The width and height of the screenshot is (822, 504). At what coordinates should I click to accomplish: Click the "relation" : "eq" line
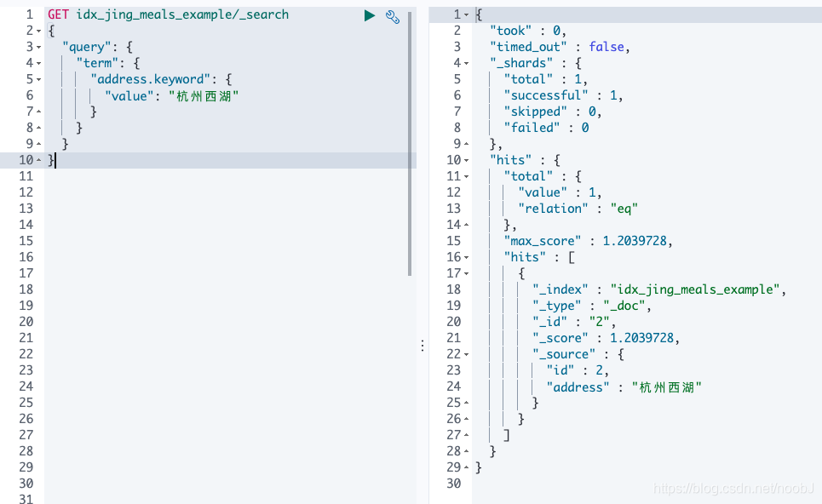tap(578, 209)
